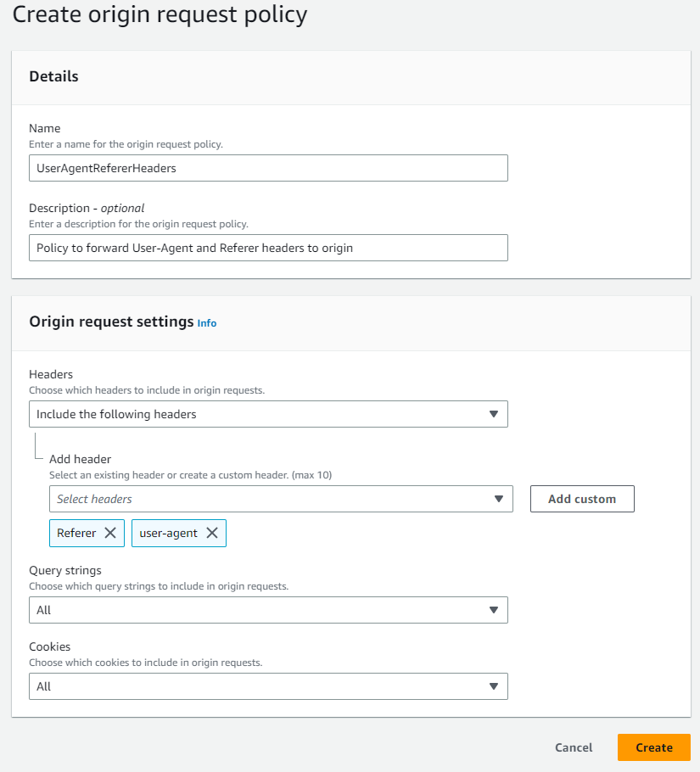Select the user-agent header chip label
Screen dimensions: 700x772
168,534
